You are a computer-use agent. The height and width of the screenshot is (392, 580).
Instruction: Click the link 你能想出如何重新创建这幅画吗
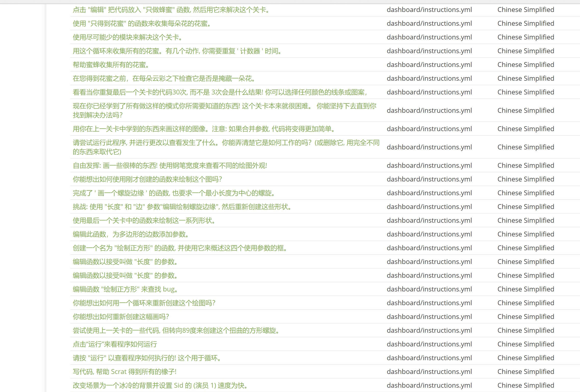pos(121,317)
